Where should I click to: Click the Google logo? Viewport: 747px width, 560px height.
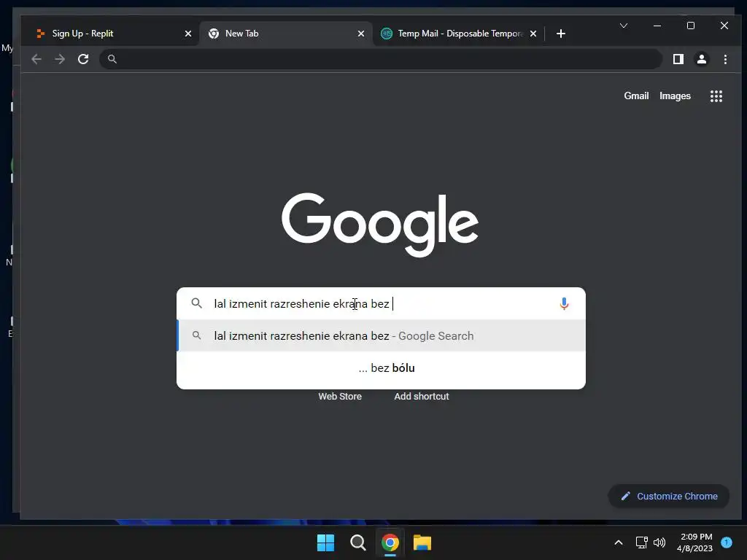(379, 225)
